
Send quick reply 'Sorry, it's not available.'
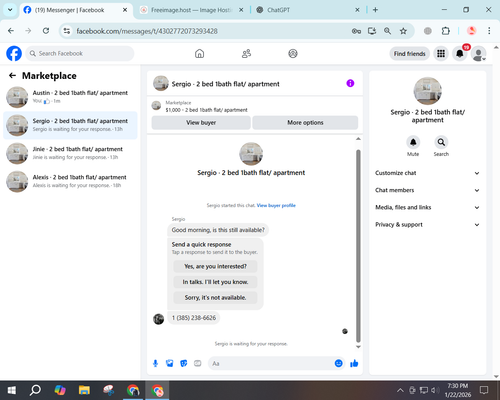tap(215, 298)
